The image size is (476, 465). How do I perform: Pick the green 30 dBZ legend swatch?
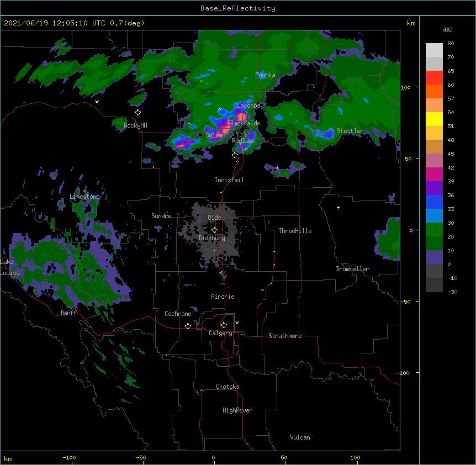434,230
